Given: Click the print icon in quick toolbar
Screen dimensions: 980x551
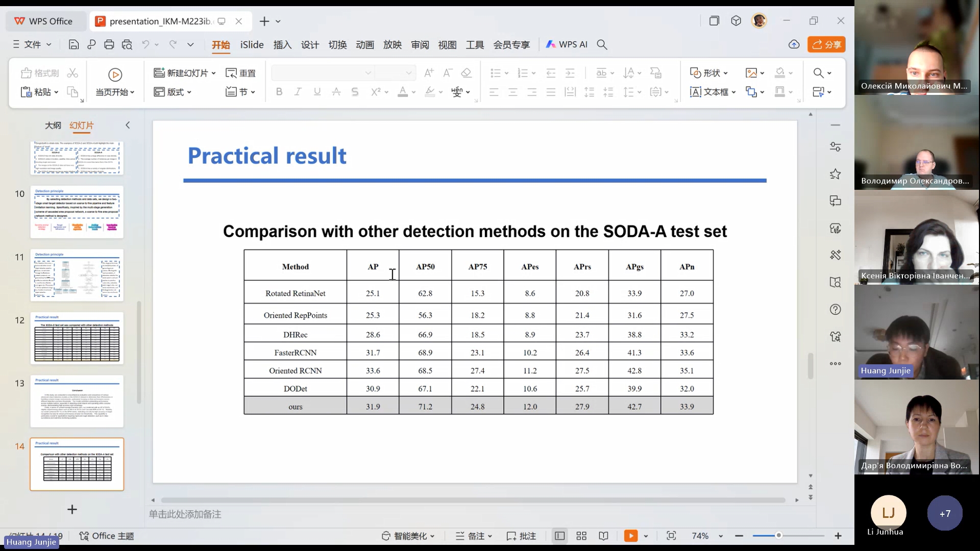Looking at the screenshot, I should tap(109, 45).
